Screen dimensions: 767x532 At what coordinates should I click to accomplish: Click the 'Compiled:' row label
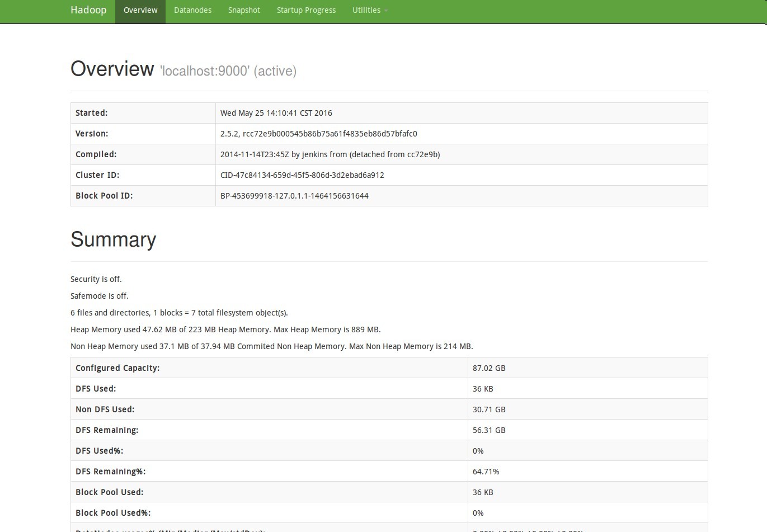tap(96, 154)
